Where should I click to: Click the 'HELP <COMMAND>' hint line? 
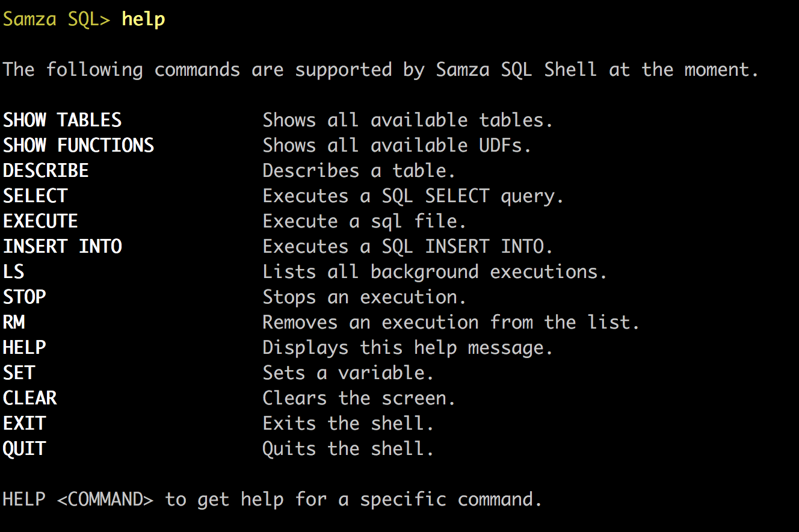tap(273, 500)
